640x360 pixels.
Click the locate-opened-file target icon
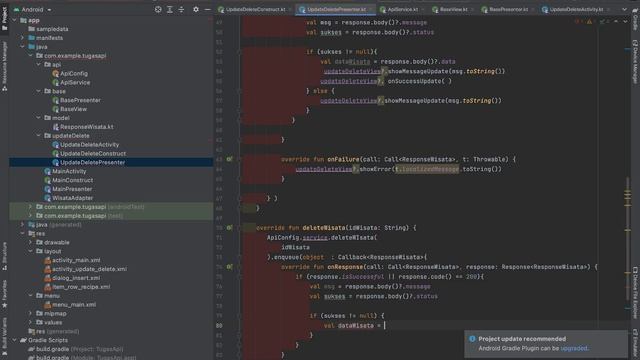(158, 9)
